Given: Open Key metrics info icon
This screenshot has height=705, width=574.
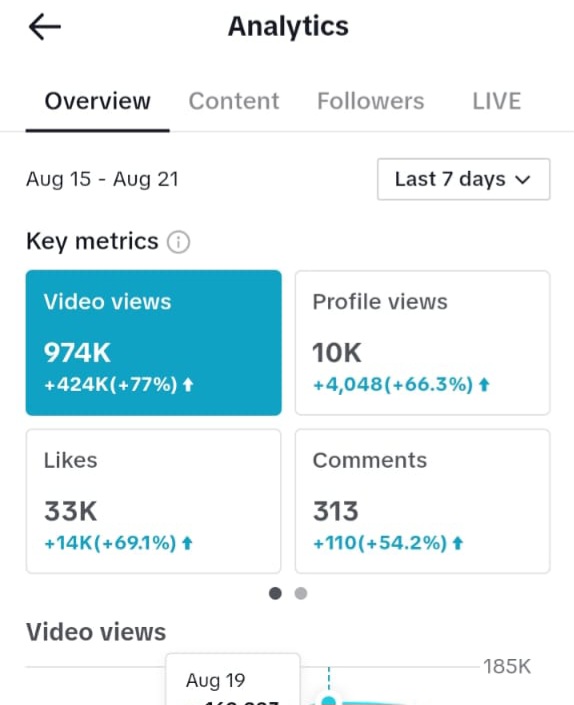Looking at the screenshot, I should tap(178, 242).
